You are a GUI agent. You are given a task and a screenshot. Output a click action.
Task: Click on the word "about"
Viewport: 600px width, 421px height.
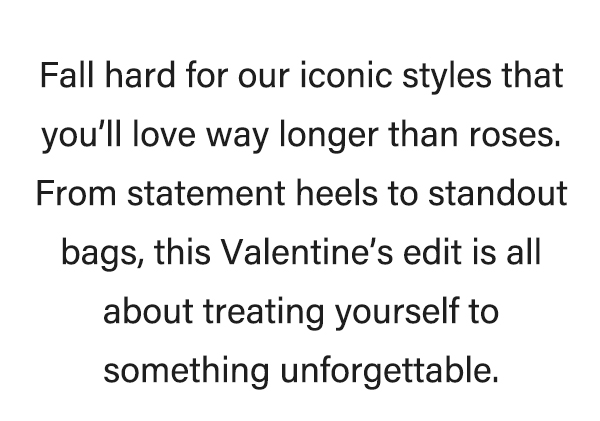pyautogui.click(x=149, y=311)
